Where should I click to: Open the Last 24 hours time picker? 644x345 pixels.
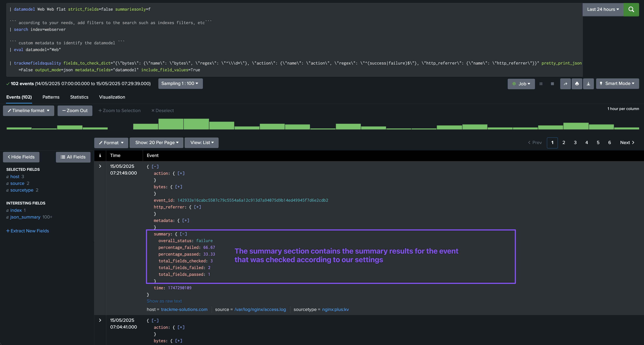pos(603,10)
